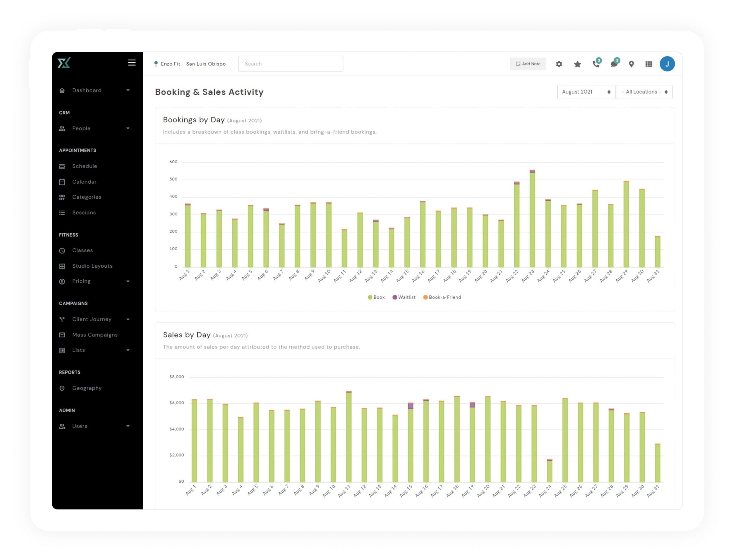
Task: Click the favorites star icon
Action: (x=577, y=64)
